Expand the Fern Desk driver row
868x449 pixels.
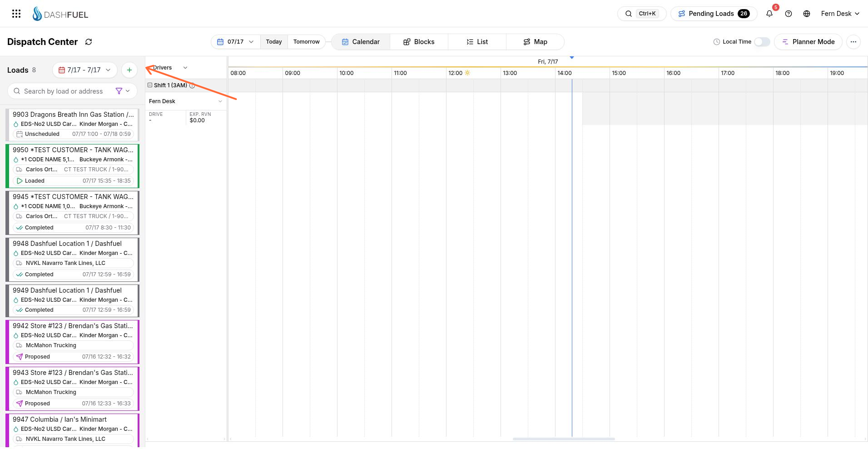[x=220, y=101]
